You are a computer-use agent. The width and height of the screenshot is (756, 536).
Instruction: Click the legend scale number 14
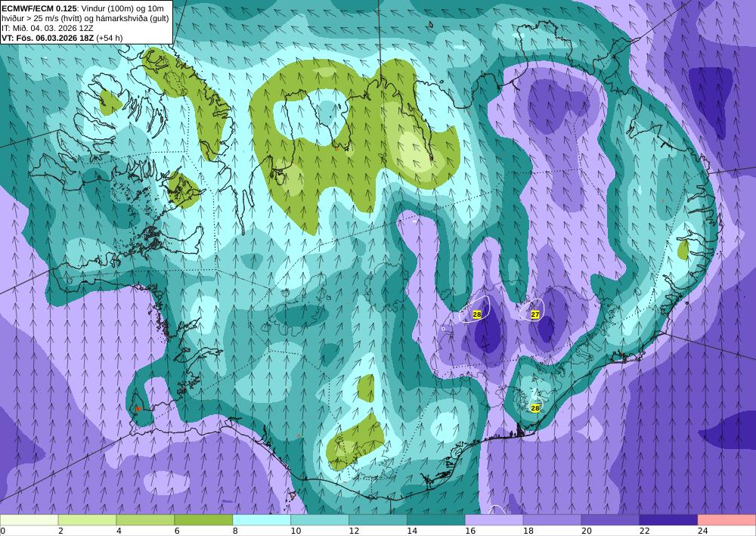[x=412, y=531]
